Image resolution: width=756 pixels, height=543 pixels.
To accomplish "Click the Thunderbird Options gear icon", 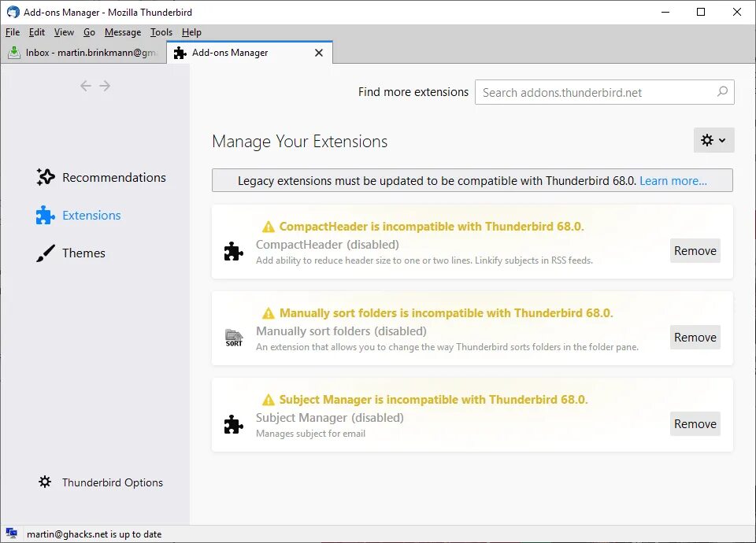I will click(45, 482).
